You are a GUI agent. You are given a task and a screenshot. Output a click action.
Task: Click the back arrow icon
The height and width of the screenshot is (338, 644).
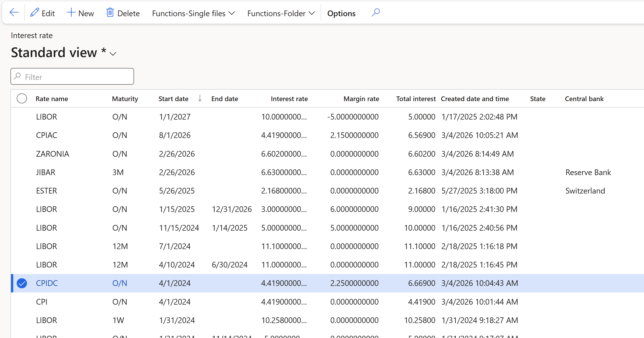point(14,12)
